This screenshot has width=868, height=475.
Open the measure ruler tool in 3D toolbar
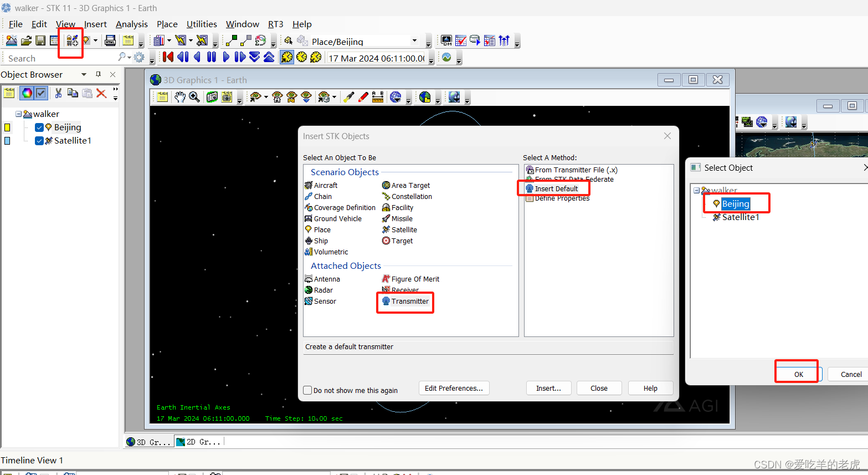pos(378,97)
